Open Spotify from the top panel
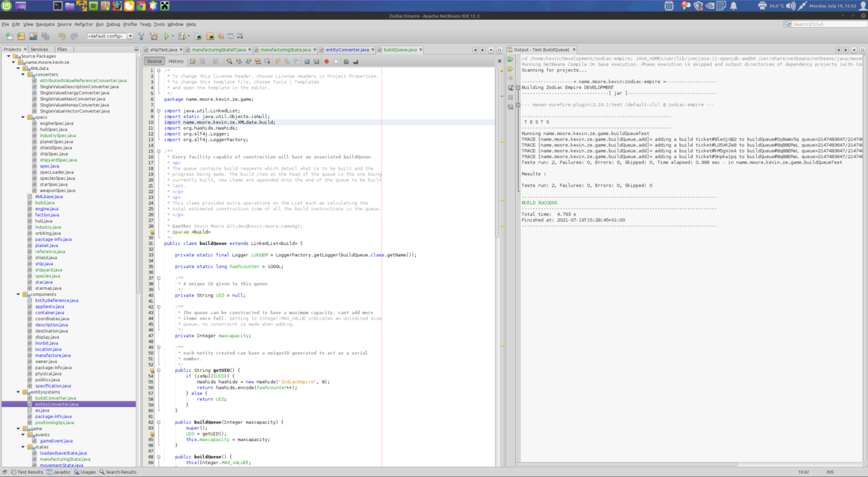Screen dimensions: 868x477 click(x=94, y=6)
